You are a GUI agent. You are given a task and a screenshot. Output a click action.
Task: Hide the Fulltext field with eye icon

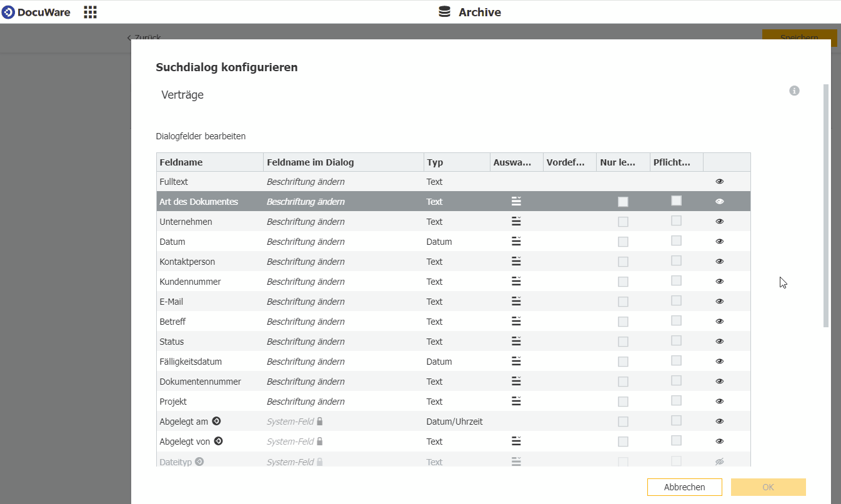click(719, 181)
